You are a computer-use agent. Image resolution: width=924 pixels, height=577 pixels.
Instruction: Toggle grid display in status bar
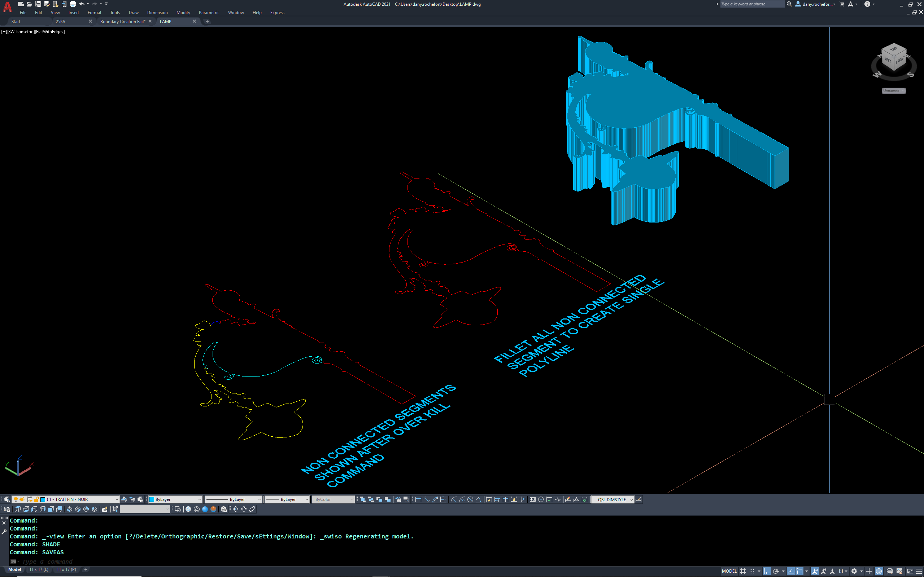(x=743, y=571)
